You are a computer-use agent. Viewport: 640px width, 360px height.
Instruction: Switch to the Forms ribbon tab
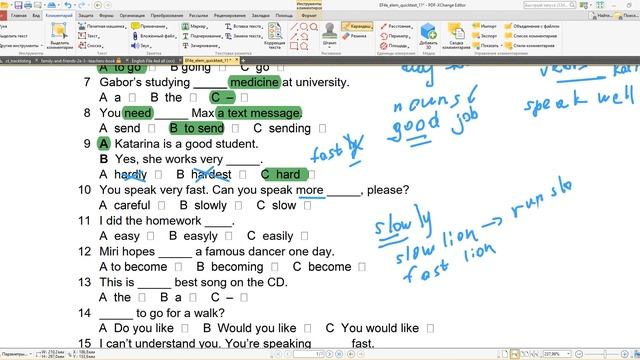point(107,16)
